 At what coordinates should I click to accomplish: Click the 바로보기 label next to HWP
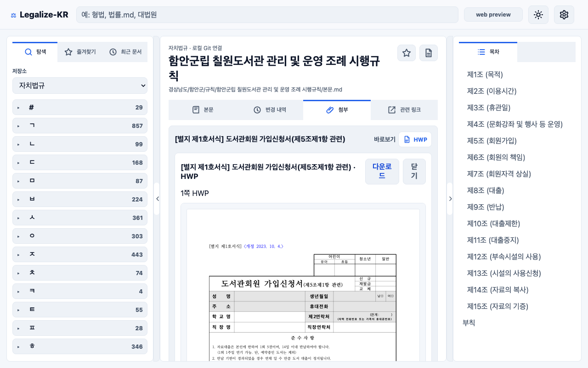[384, 139]
